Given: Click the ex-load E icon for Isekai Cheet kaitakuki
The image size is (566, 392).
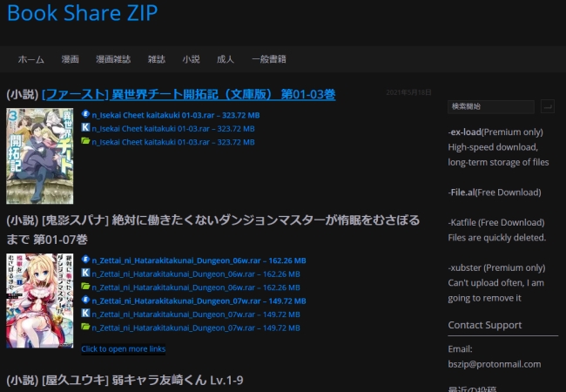Looking at the screenshot, I should point(85,114).
